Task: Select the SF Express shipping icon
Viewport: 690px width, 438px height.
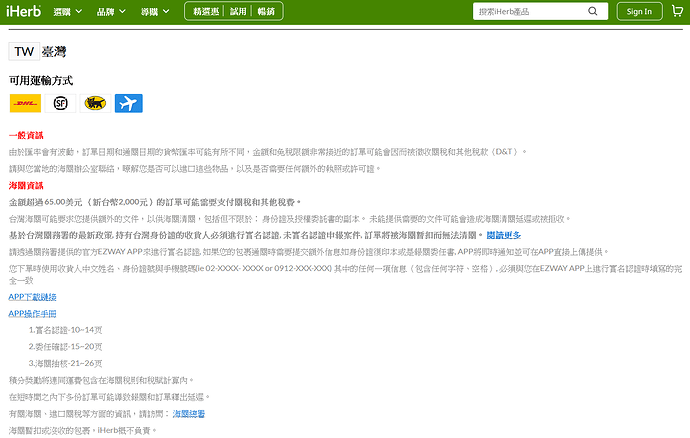Action: point(60,103)
